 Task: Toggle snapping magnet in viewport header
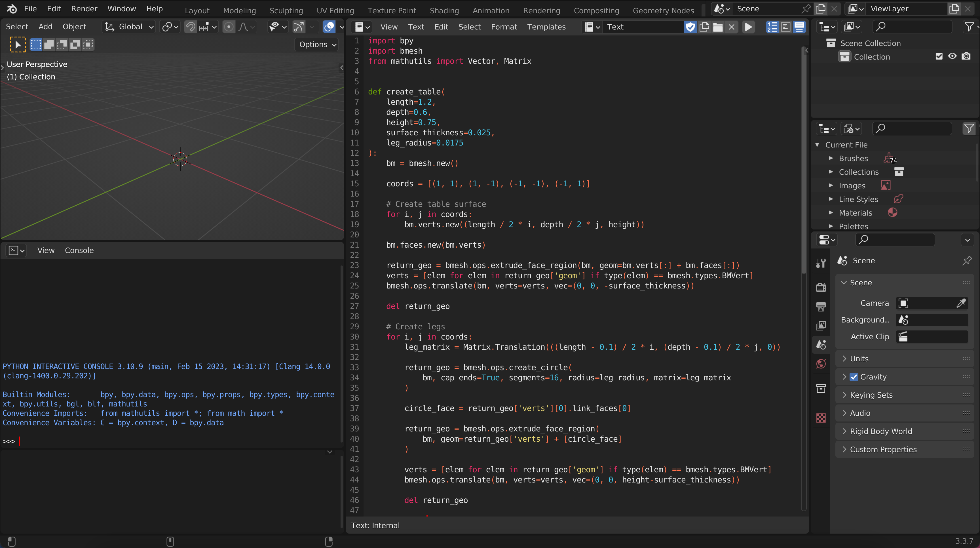[191, 27]
